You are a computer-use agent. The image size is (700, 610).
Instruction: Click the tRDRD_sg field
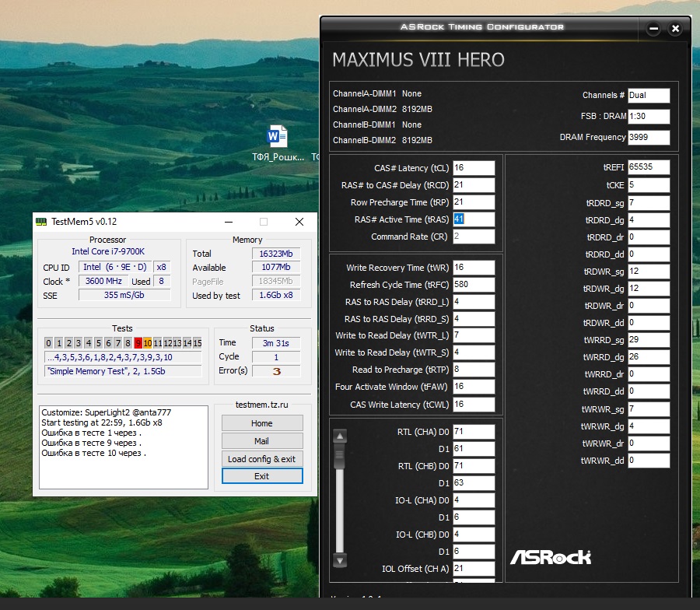click(649, 203)
